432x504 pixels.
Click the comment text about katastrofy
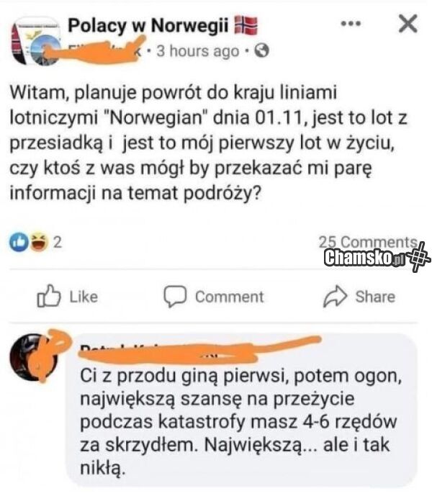point(240,422)
